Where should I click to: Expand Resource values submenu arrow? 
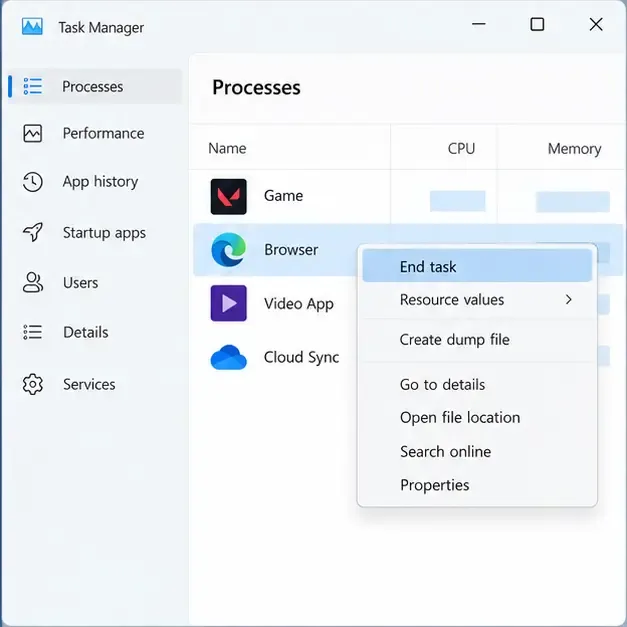coord(569,300)
